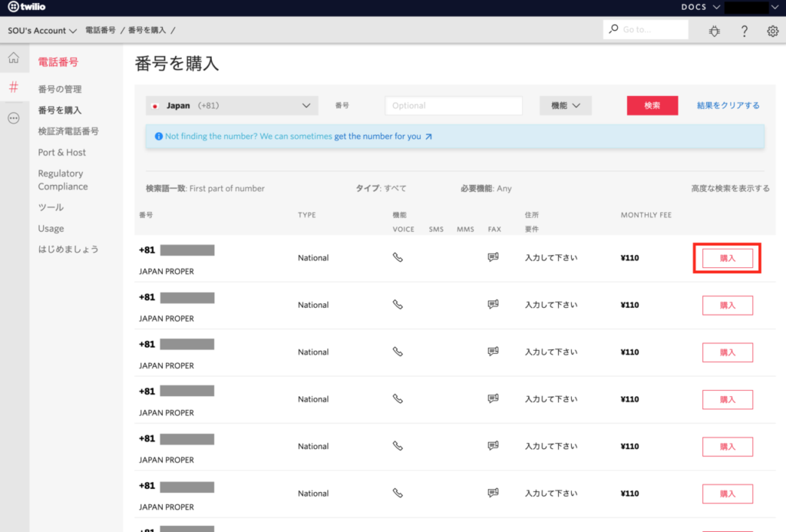This screenshot has width=786, height=532.
Task: Focus the 番号 Optional input field
Action: coord(454,106)
